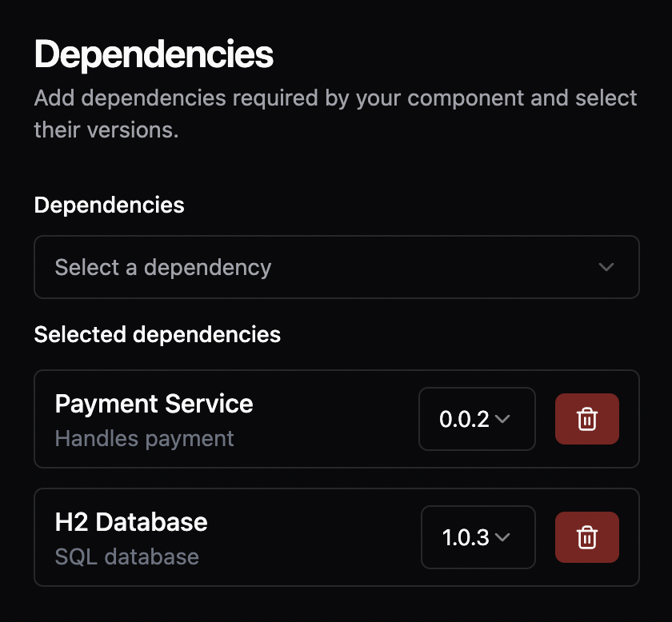Viewport: 672px width, 622px height.
Task: Delete the Payment Service dependency with trash icon
Action: coord(586,419)
